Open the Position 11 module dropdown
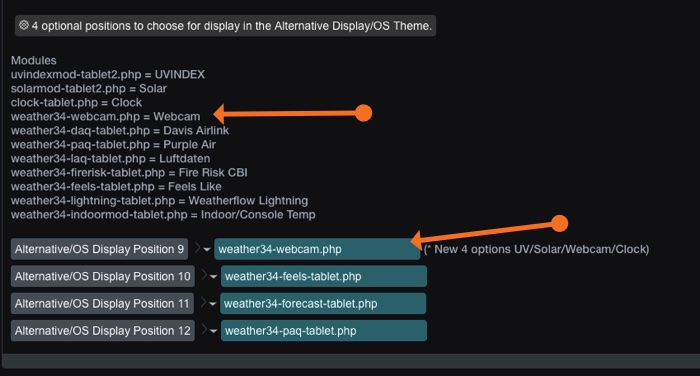Image resolution: width=700 pixels, height=376 pixels. click(323, 304)
